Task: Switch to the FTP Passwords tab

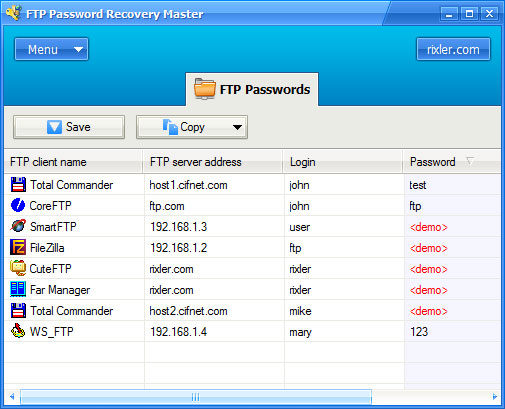Action: tap(252, 89)
